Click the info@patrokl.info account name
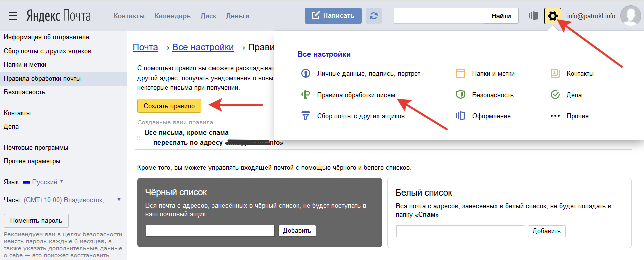Viewport: 644px width, 260px height. [591, 16]
